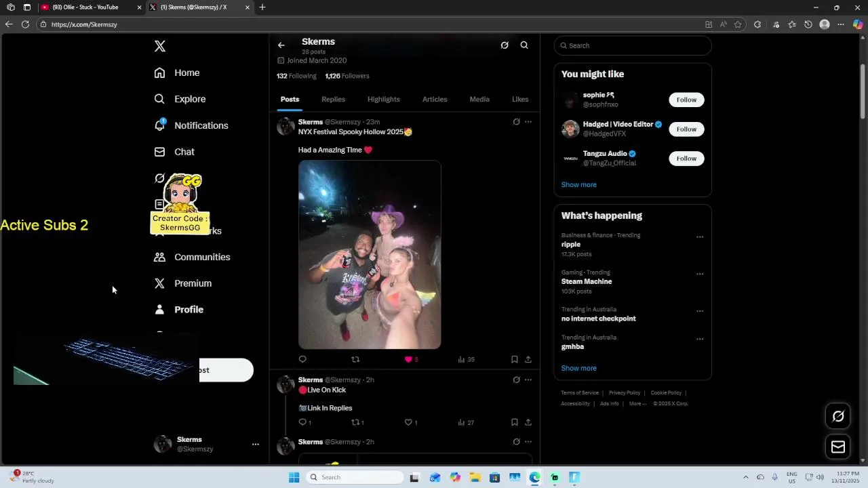This screenshot has height=488, width=868.
Task: Switch to the Media tab
Action: pos(479,99)
